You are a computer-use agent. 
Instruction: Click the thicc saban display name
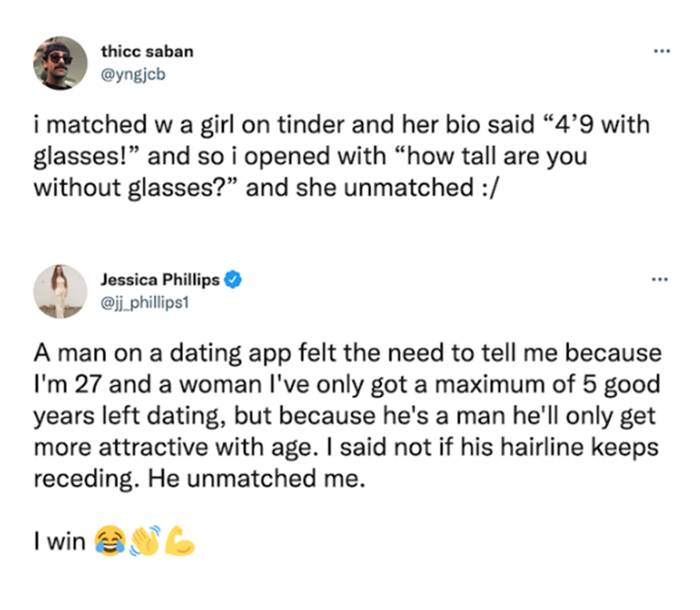tap(147, 52)
